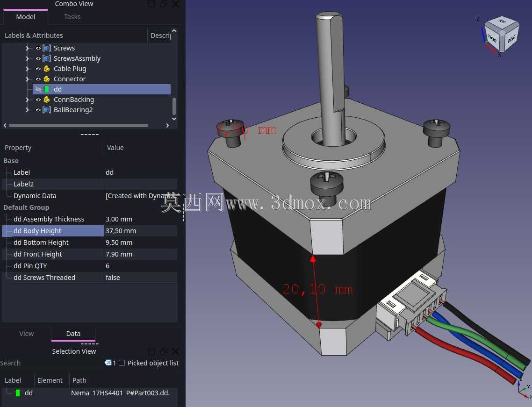
Task: Open the Data properties tab
Action: pos(73,333)
